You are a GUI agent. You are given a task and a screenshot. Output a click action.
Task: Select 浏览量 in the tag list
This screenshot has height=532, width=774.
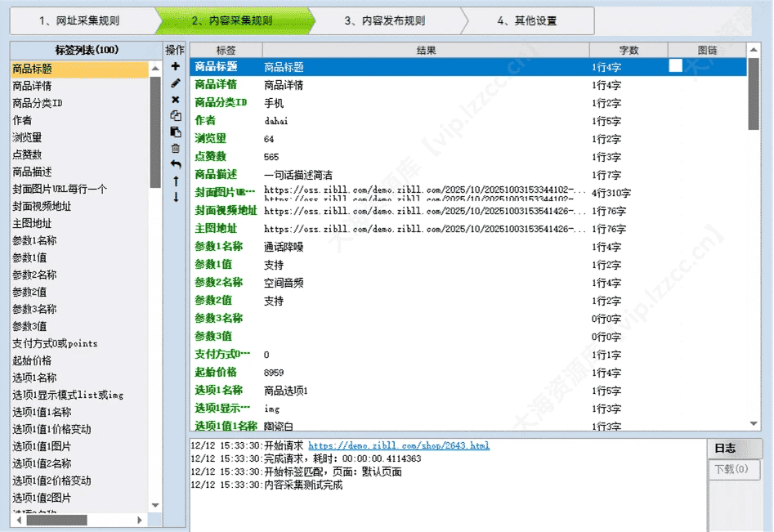click(79, 137)
